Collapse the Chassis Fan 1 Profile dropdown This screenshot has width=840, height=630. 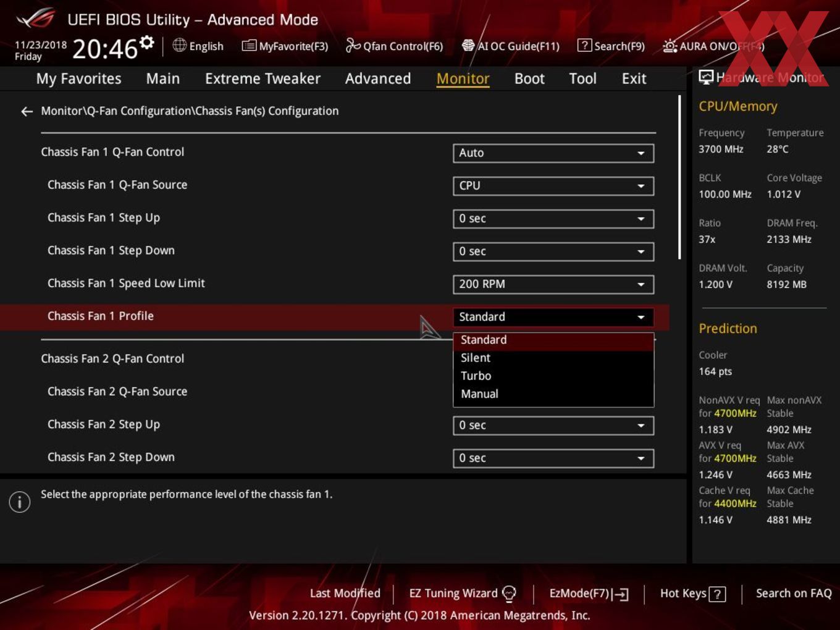553,317
